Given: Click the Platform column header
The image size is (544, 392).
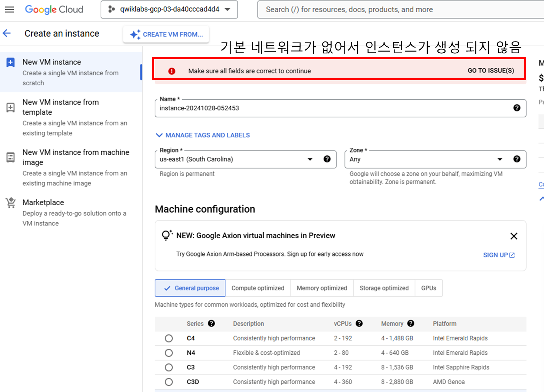Looking at the screenshot, I should 445,324.
